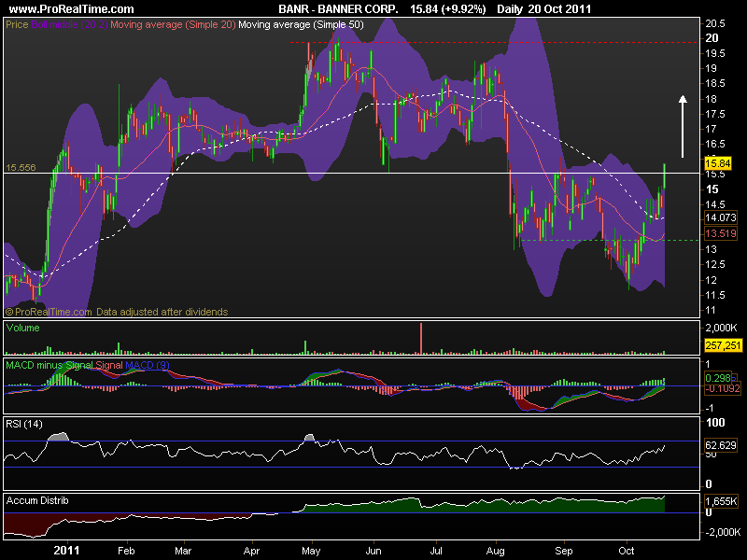Click the 14.073 moving average value tag
Image resolution: width=747 pixels, height=560 pixels.
click(x=720, y=217)
